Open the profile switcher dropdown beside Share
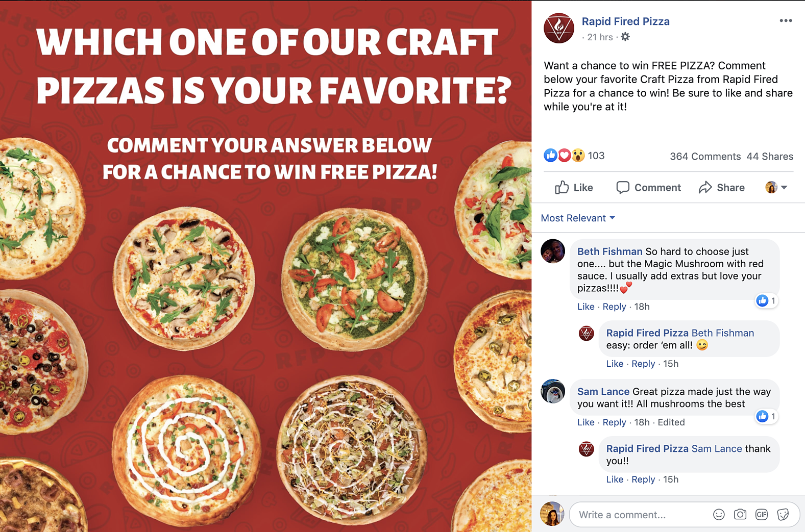This screenshot has height=532, width=805. click(776, 188)
